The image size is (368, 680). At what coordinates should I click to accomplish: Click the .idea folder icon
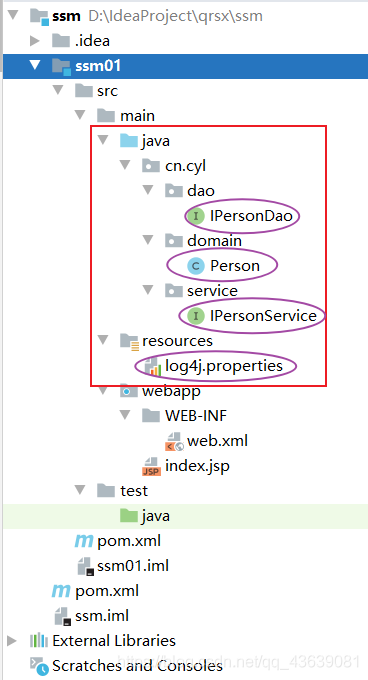tap(61, 41)
